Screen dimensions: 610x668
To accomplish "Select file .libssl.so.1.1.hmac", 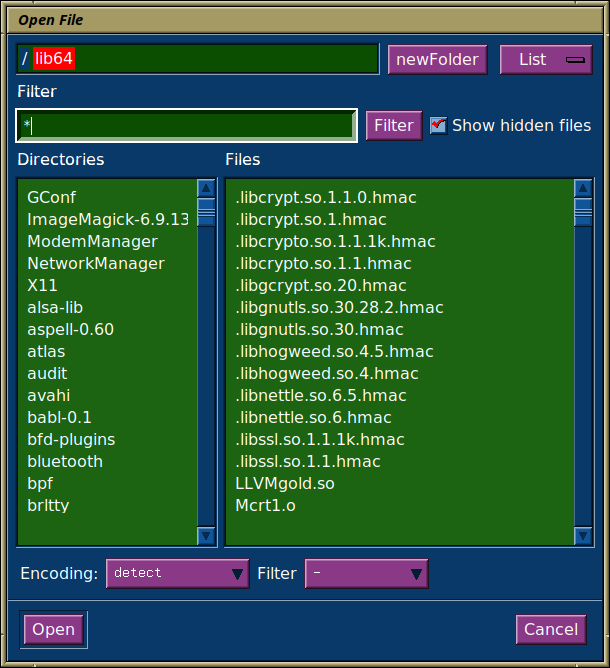I will (400, 461).
